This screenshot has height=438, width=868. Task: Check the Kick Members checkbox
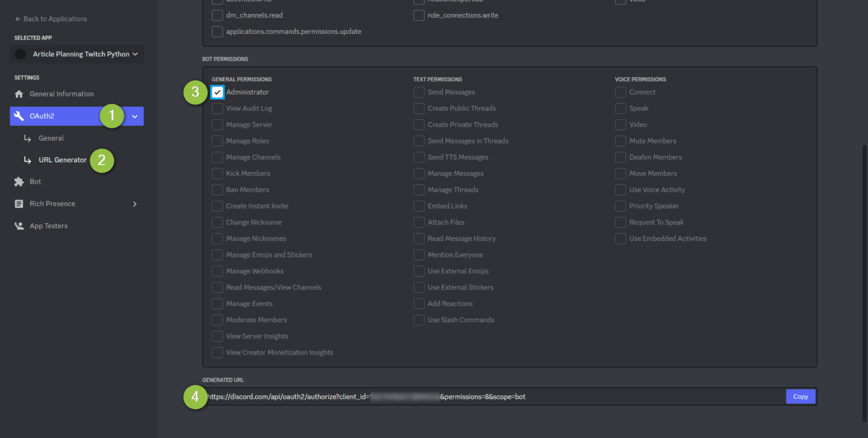click(218, 174)
